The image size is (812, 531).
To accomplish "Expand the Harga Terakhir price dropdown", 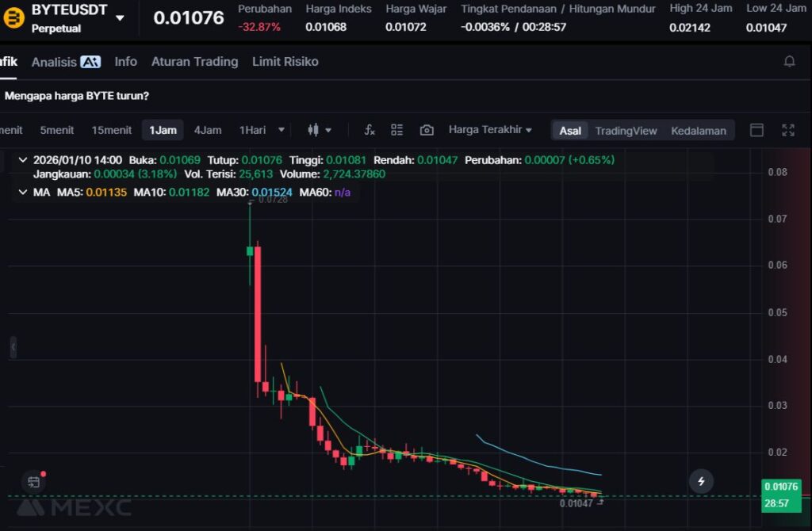I will pos(490,130).
